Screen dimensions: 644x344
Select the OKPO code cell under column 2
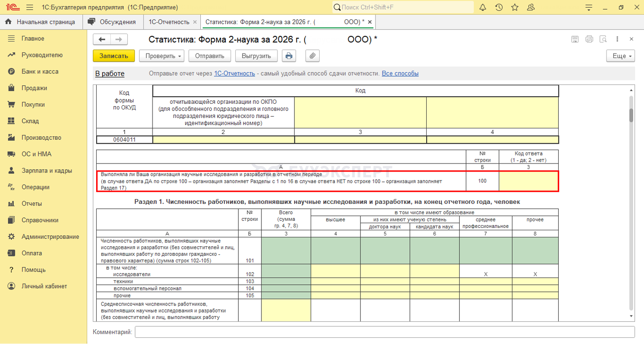224,140
